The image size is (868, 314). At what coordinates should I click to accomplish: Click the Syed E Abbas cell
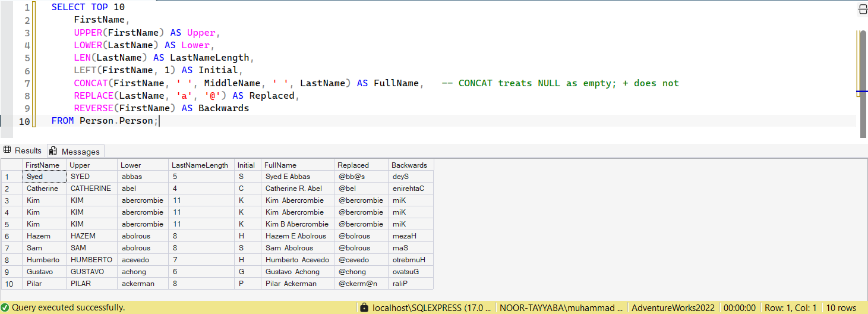click(298, 177)
